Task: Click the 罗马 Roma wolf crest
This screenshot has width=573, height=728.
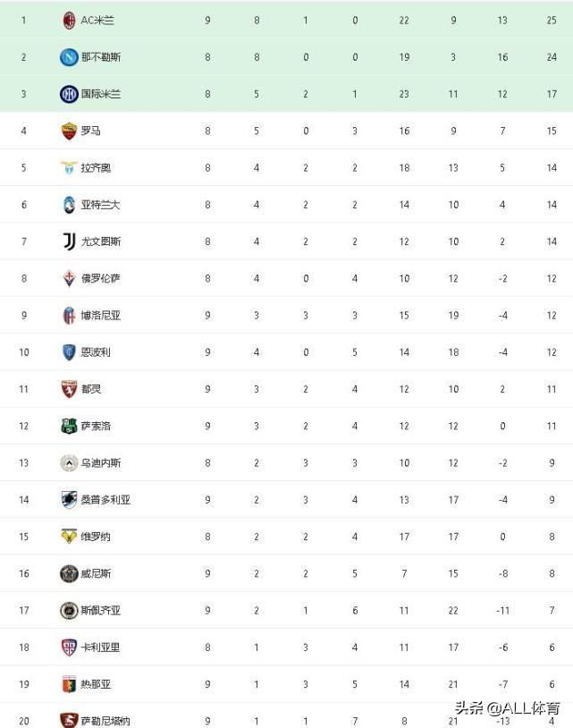Action: click(69, 131)
